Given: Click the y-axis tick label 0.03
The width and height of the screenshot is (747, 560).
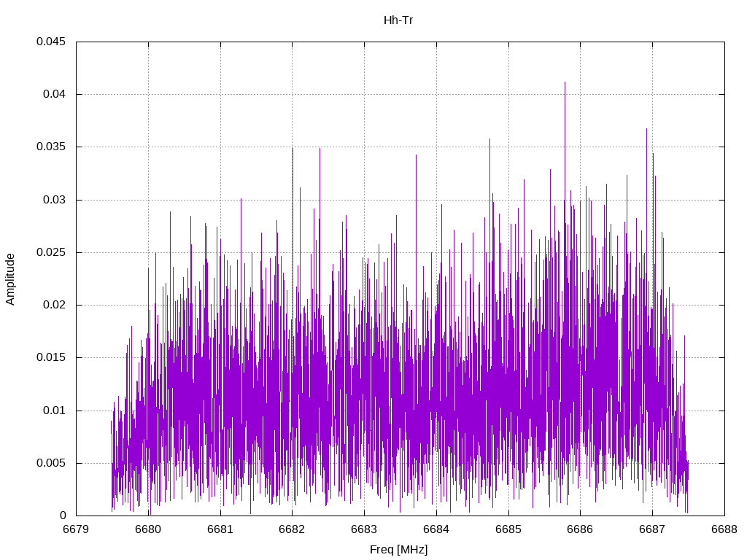Looking at the screenshot, I should coord(54,200).
